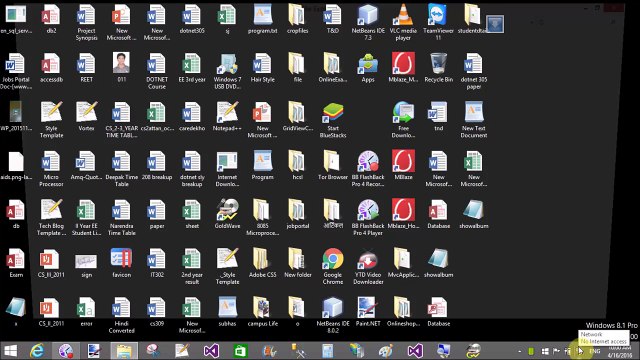Click the 011 photo thumbnail

[121, 63]
